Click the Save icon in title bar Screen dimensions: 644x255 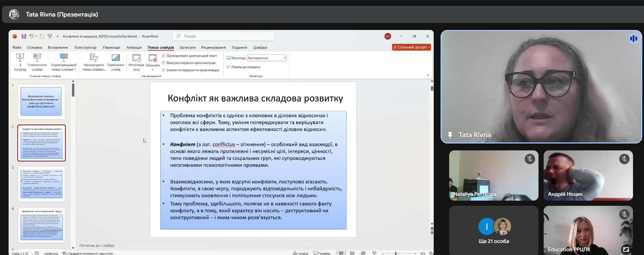tap(24, 36)
